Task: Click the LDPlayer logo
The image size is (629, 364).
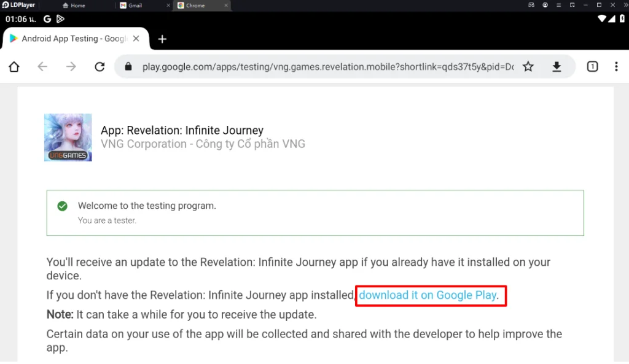Action: [x=19, y=5]
